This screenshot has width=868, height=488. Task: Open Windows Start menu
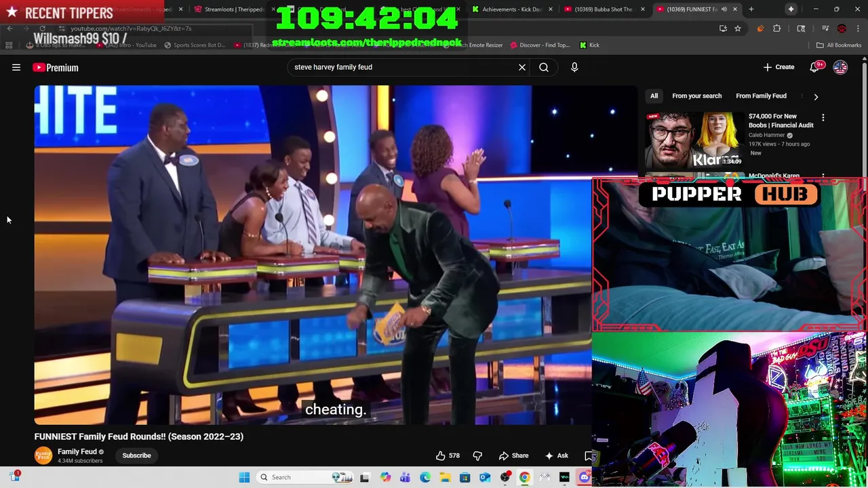point(244,477)
